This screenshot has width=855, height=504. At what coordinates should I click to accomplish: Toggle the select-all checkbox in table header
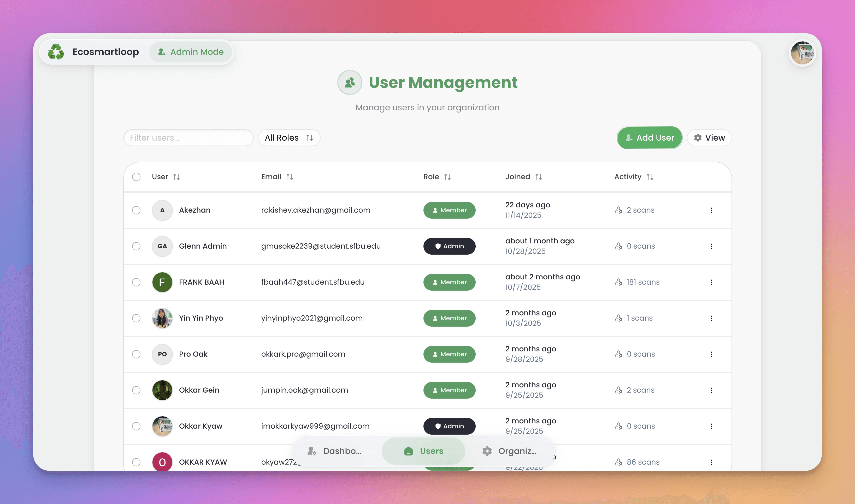pyautogui.click(x=136, y=177)
